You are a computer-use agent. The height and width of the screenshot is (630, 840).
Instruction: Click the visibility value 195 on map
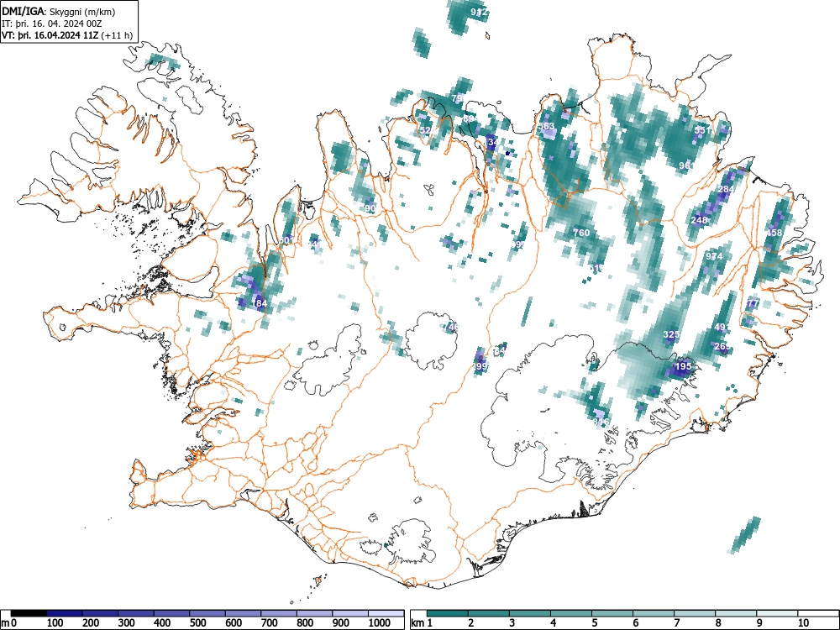(683, 367)
